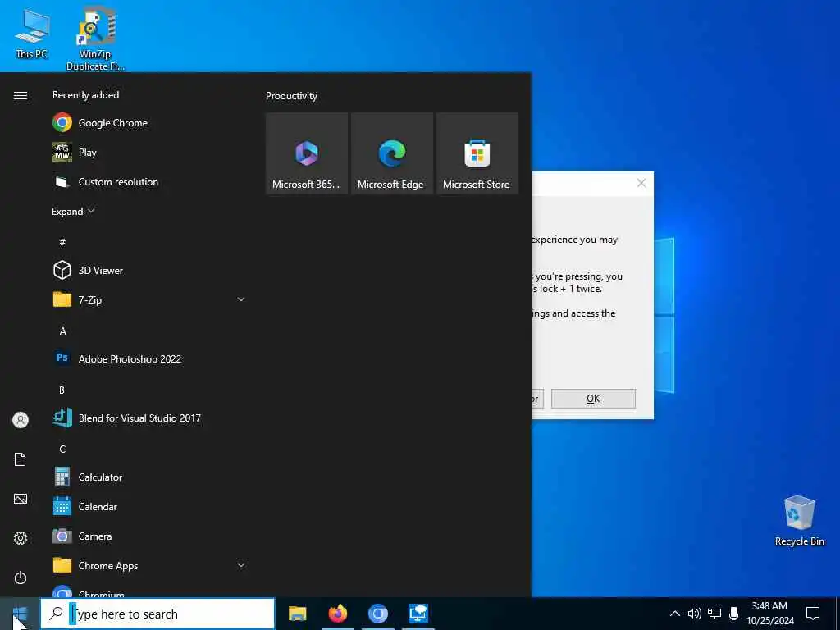
Task: Open the Microsoft 365 tile
Action: click(x=307, y=153)
